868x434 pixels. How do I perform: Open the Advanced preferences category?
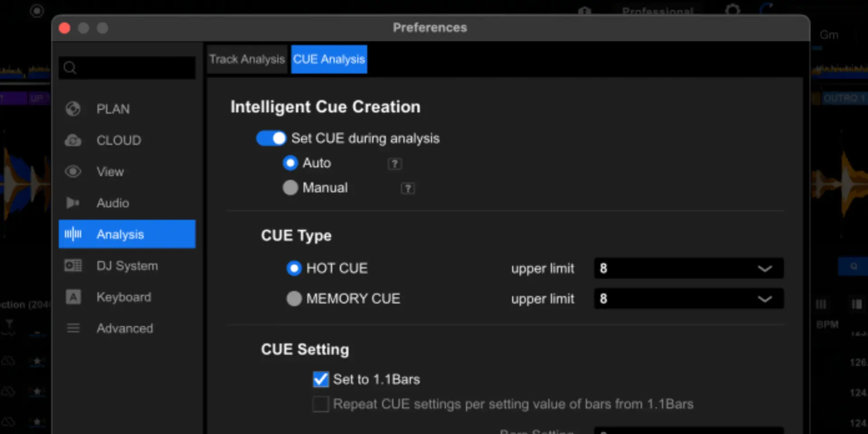click(x=127, y=328)
